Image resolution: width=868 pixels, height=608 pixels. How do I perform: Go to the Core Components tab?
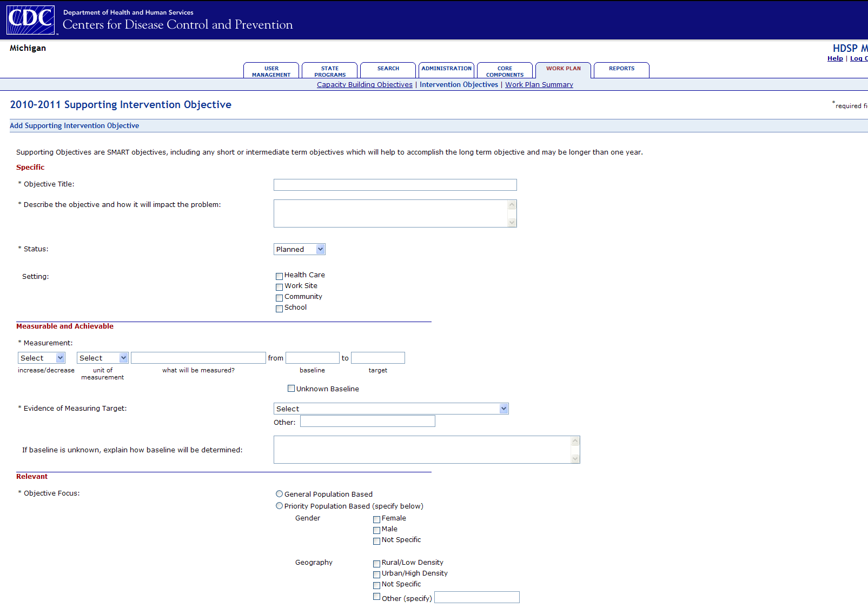coord(505,71)
